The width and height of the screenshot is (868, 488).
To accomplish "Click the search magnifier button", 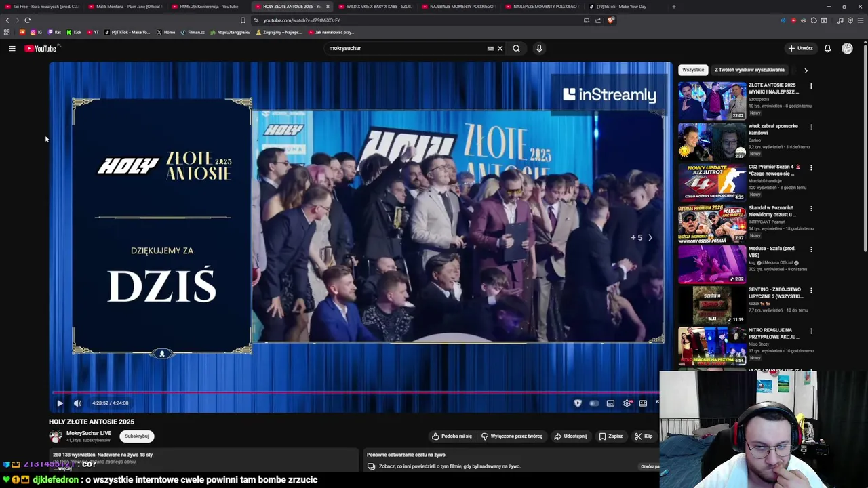I will coord(516,48).
